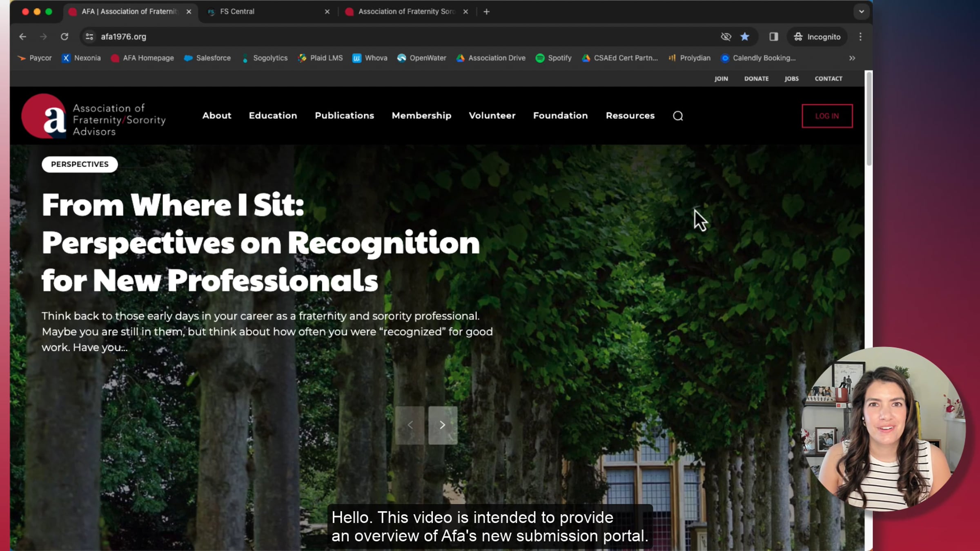Click the page vertical scrollbar

pyautogui.click(x=869, y=118)
